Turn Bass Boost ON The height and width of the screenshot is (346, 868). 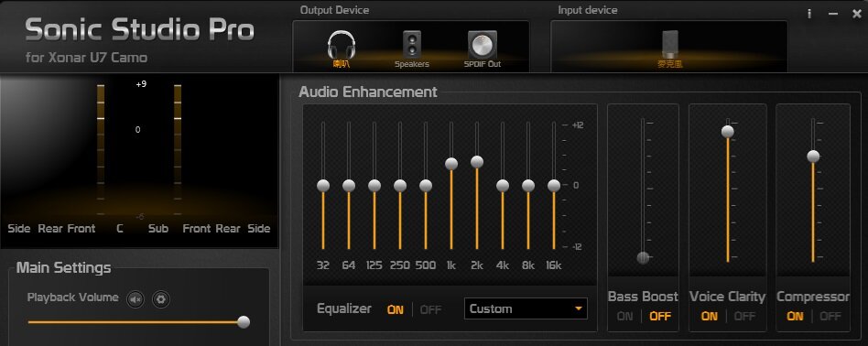click(x=625, y=317)
